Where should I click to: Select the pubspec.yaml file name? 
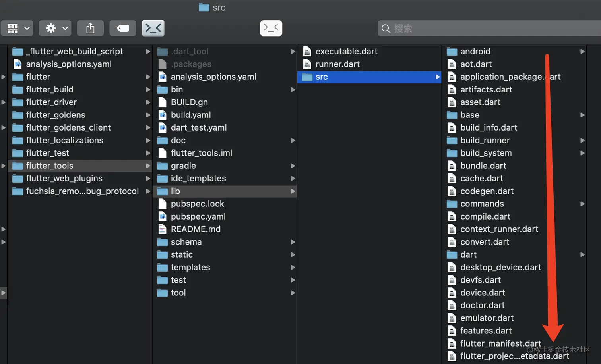tap(198, 217)
